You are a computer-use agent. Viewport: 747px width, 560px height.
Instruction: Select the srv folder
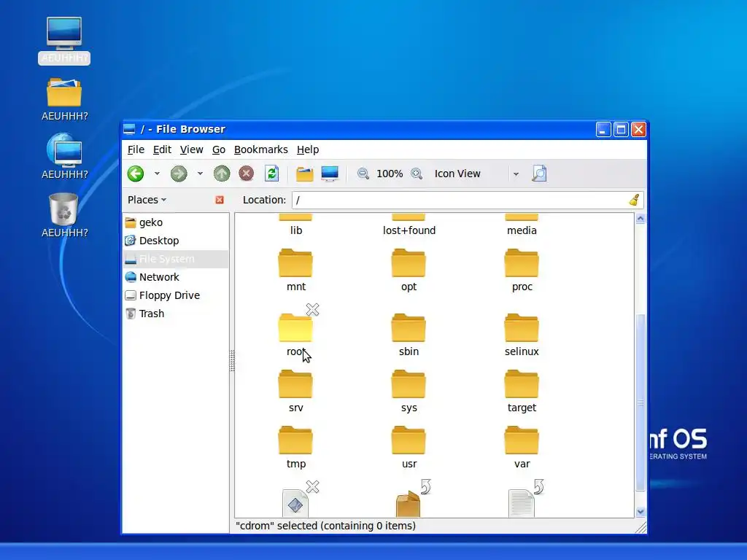[296, 391]
